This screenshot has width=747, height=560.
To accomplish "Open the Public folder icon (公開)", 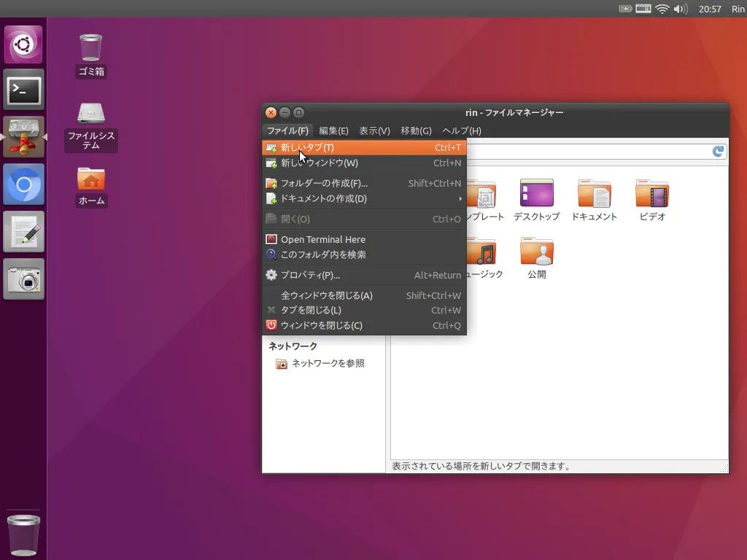I will point(536,253).
